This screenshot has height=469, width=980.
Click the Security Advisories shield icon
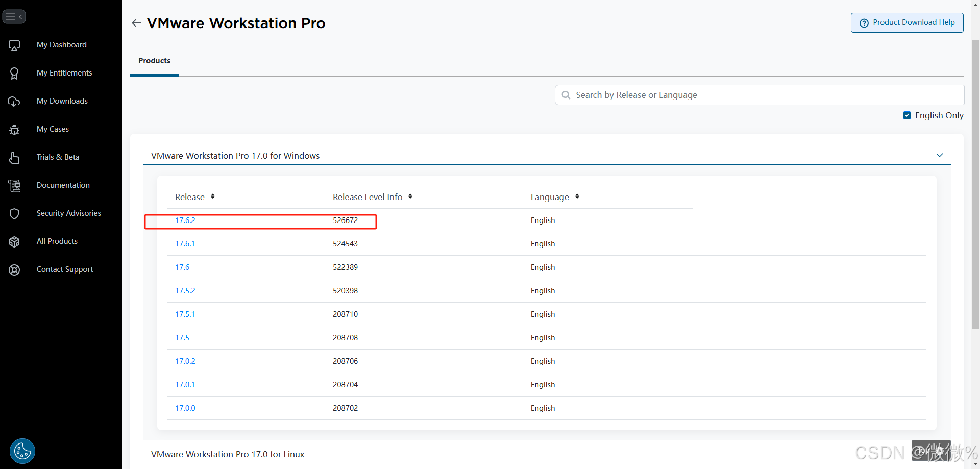(14, 214)
